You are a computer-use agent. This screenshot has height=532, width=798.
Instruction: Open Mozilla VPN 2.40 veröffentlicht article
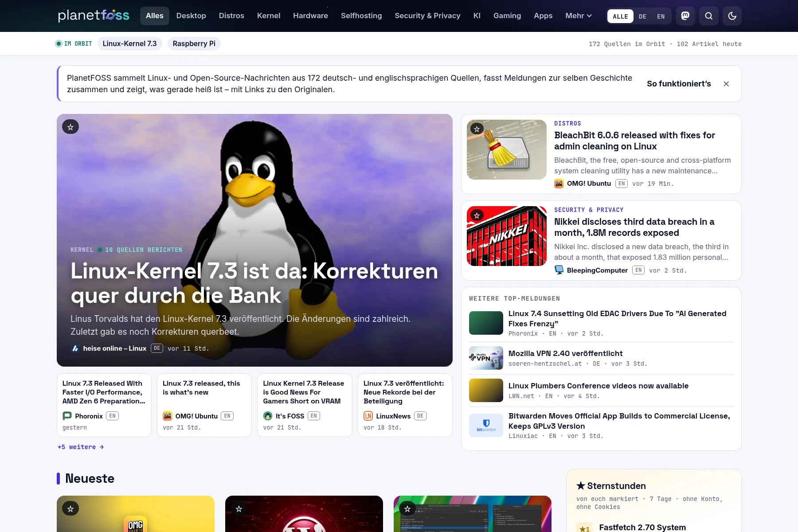tap(565, 353)
